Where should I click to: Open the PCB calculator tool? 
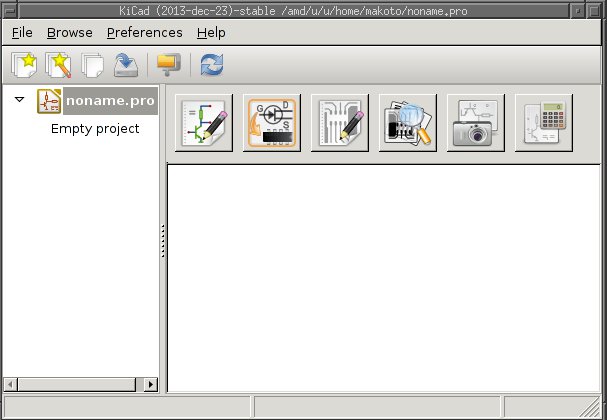(543, 122)
